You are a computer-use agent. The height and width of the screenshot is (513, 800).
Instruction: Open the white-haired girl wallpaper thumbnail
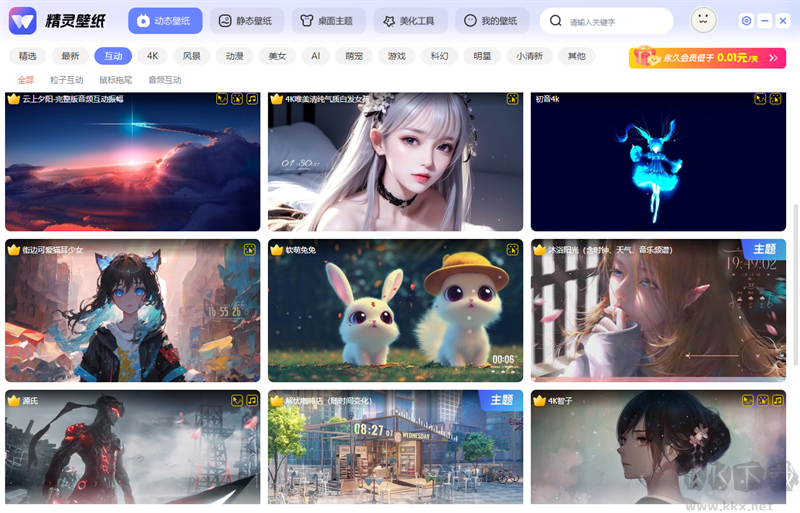(395, 161)
